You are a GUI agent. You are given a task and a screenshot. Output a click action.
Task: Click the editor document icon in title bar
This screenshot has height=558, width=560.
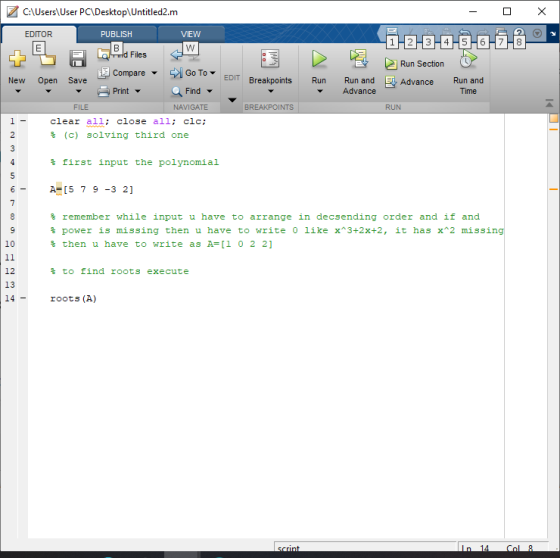click(x=12, y=12)
